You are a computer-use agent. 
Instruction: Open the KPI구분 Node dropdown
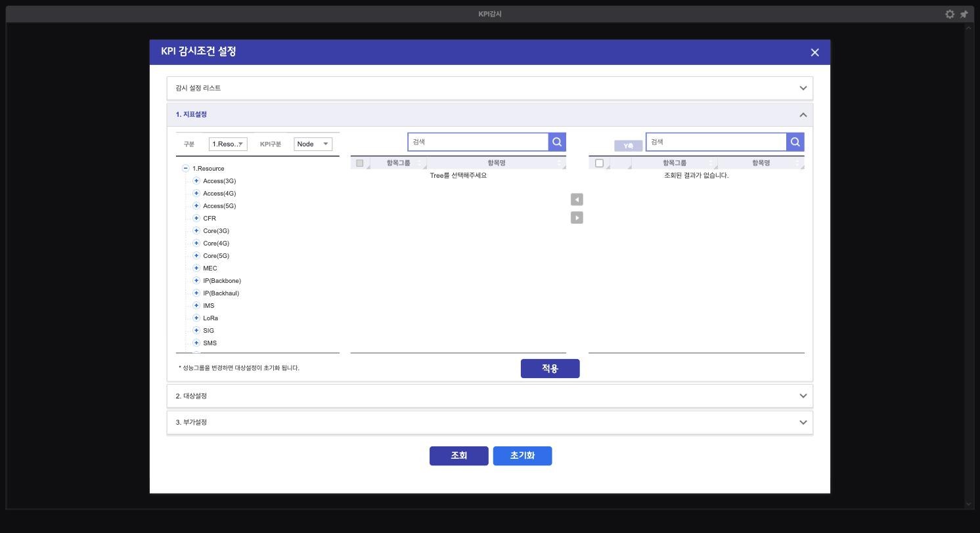313,144
